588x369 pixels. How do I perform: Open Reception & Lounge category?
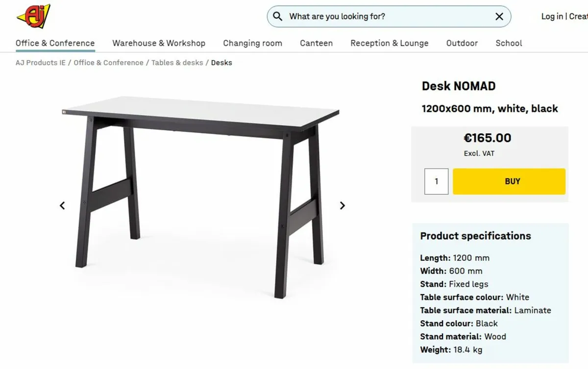tap(389, 43)
